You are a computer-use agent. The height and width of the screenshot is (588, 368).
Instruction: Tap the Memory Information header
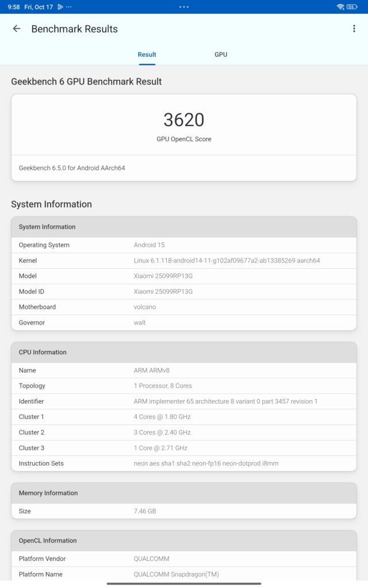pos(184,493)
